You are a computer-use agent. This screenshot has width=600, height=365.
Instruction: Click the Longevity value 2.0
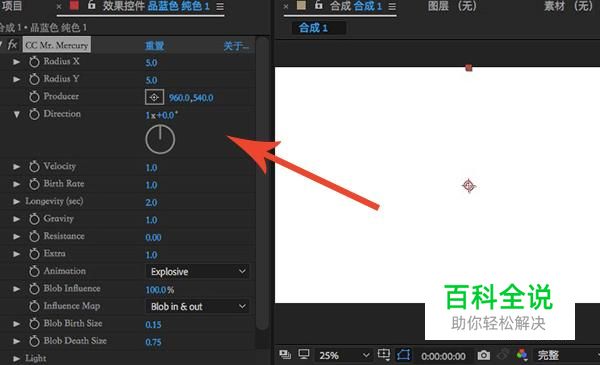point(151,202)
